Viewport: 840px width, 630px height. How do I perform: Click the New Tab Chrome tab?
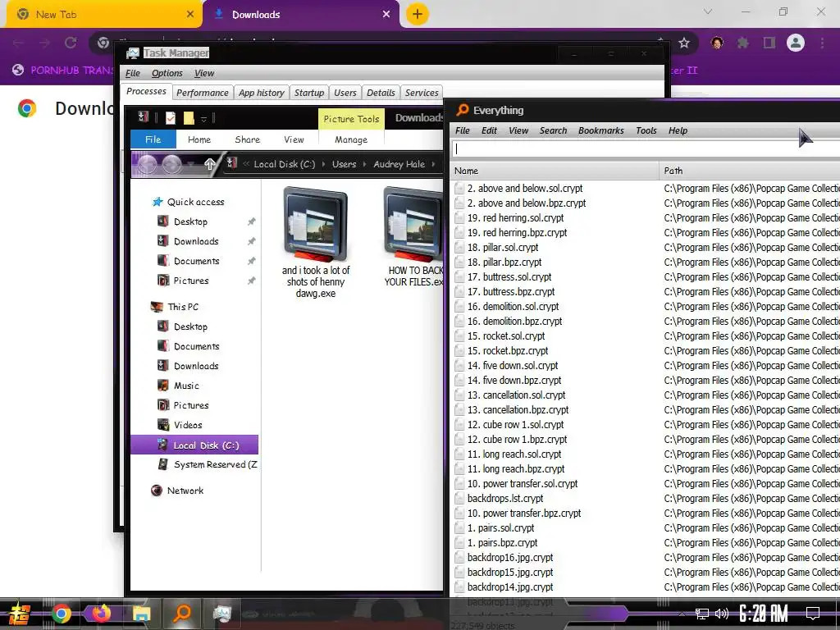tap(104, 15)
